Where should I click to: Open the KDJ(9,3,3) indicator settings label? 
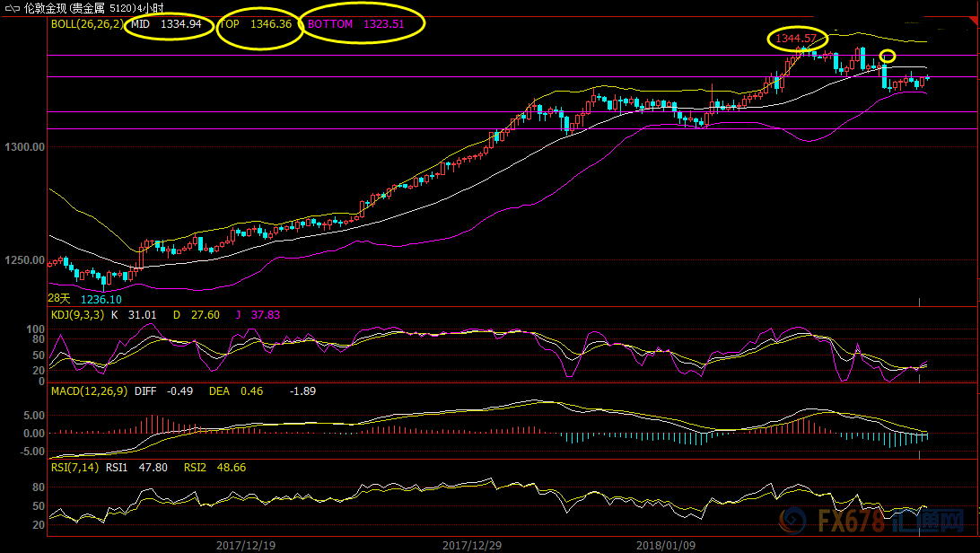pyautogui.click(x=77, y=315)
